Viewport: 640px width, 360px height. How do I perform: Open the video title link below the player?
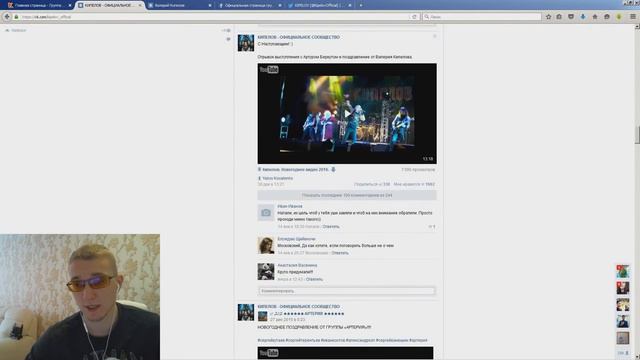[x=295, y=169]
